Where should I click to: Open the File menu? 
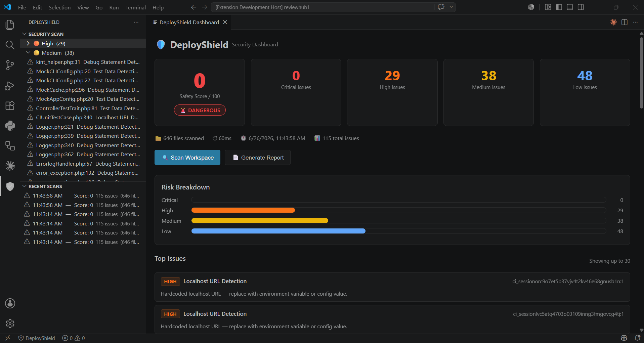coord(22,7)
